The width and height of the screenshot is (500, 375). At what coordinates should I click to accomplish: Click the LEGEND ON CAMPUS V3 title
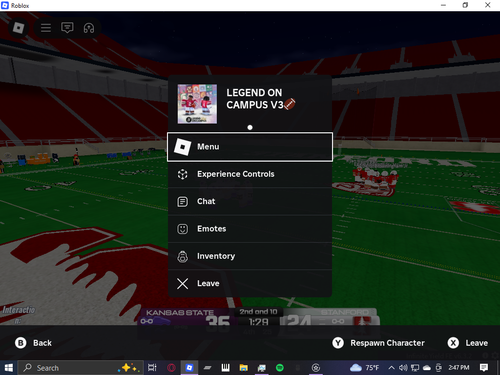coord(261,99)
